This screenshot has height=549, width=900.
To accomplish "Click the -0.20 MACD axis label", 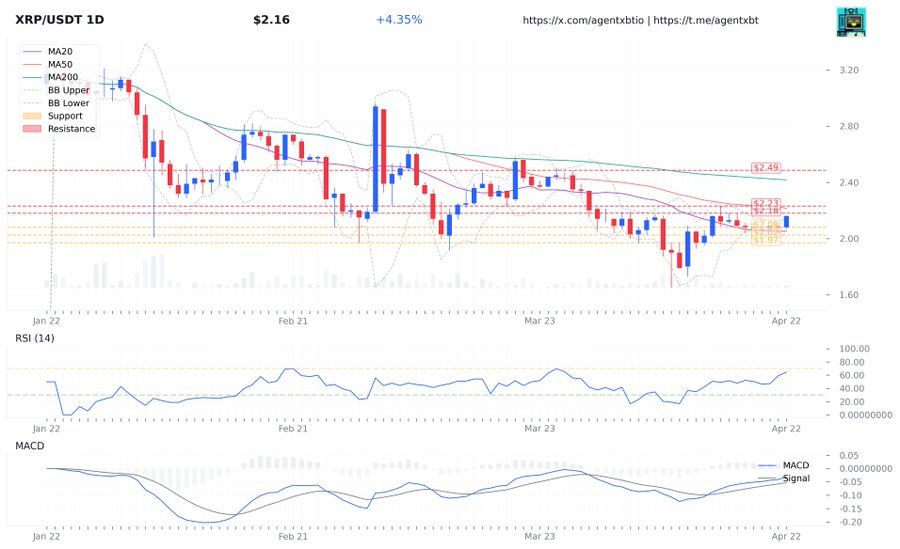I will pyautogui.click(x=850, y=522).
